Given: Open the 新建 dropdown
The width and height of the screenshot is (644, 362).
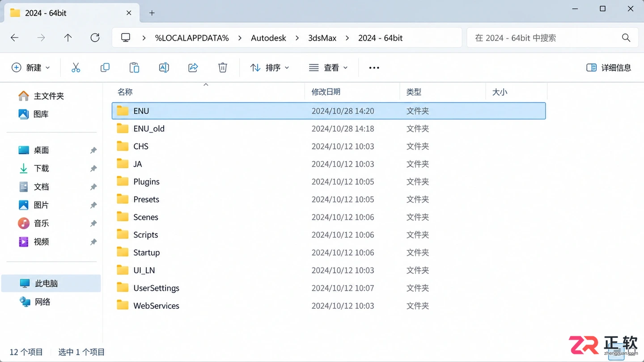Looking at the screenshot, I should click(x=31, y=67).
